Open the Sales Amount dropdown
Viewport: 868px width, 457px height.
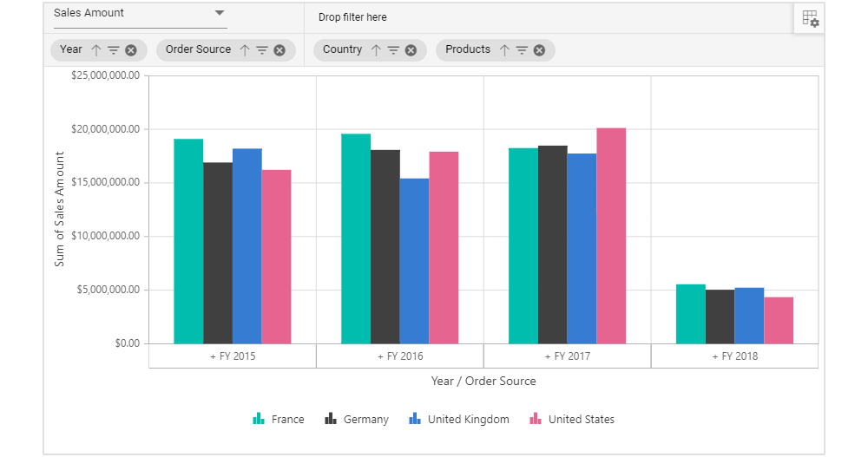[x=220, y=13]
